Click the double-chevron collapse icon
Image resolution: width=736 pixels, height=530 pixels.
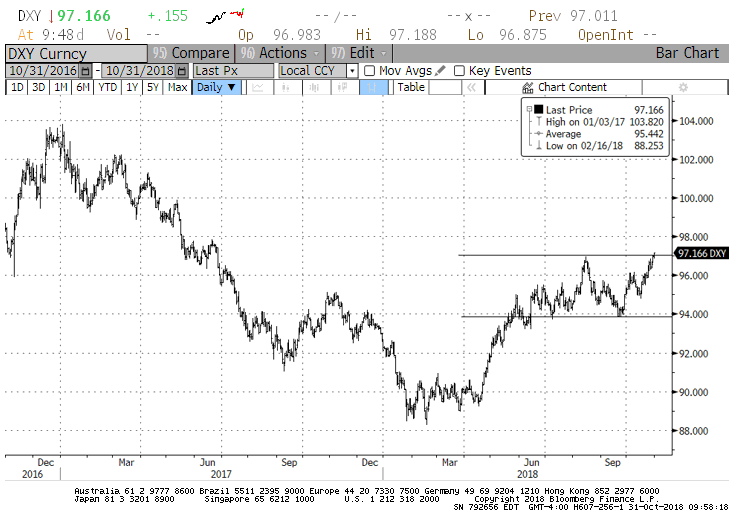[x=471, y=87]
